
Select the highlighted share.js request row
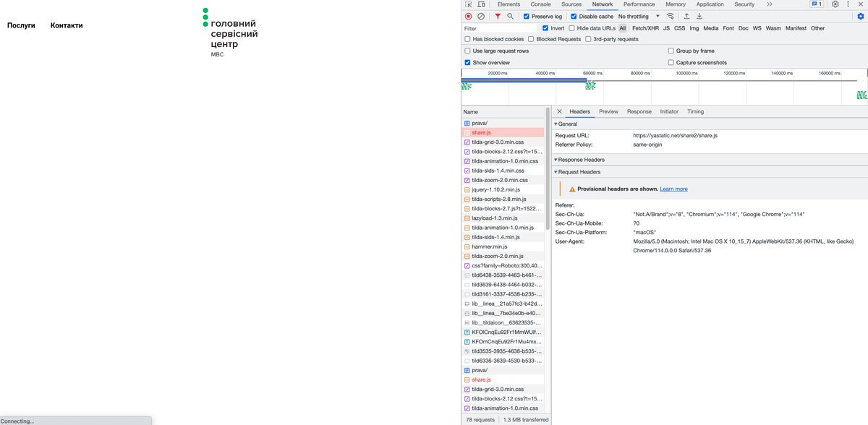pos(503,133)
